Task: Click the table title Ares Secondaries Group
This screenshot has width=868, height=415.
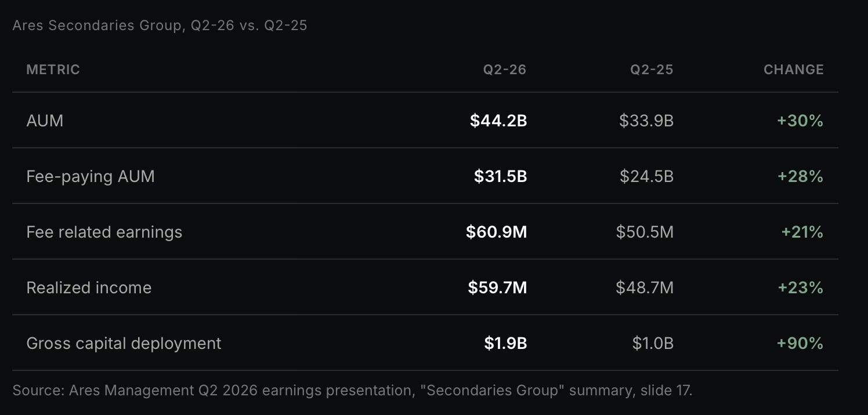Action: click(x=97, y=26)
